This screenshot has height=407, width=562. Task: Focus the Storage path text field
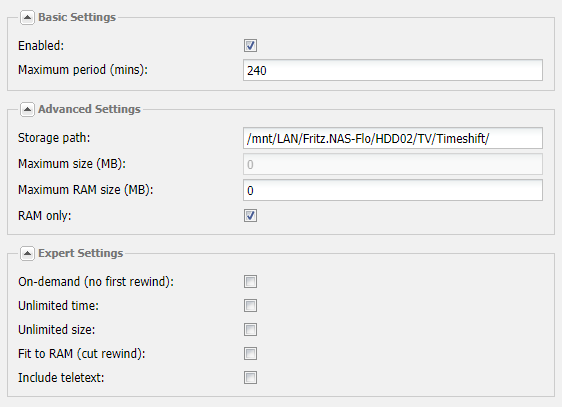click(x=393, y=138)
